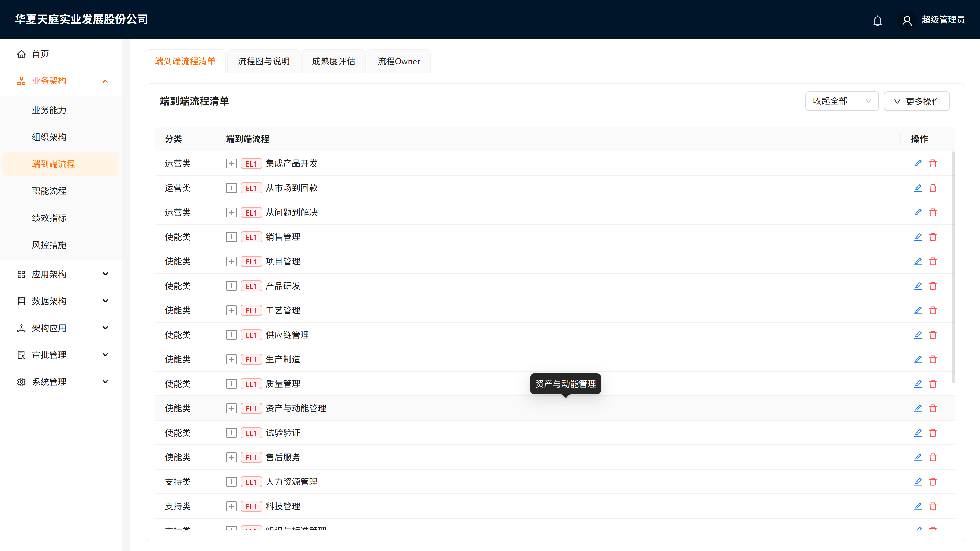980x551 pixels.
Task: Switch to the 流程图与说明 tab
Action: click(x=264, y=61)
